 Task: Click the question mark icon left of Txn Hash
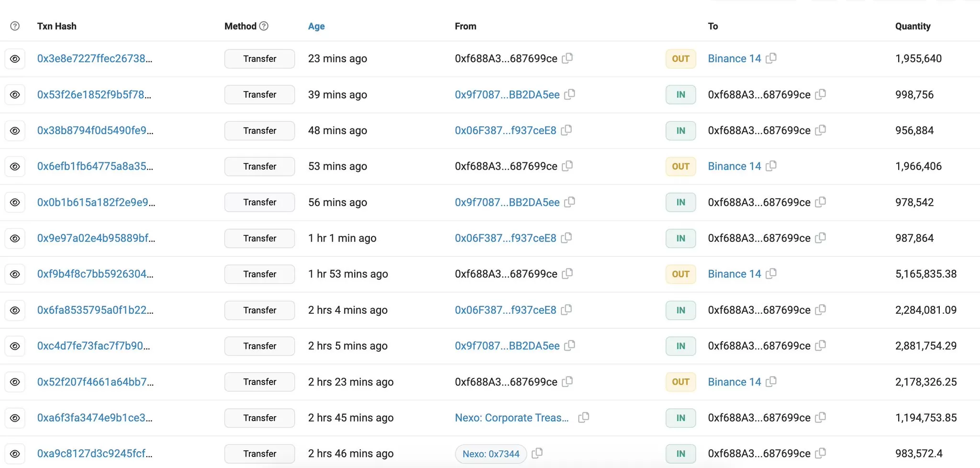[x=15, y=26]
